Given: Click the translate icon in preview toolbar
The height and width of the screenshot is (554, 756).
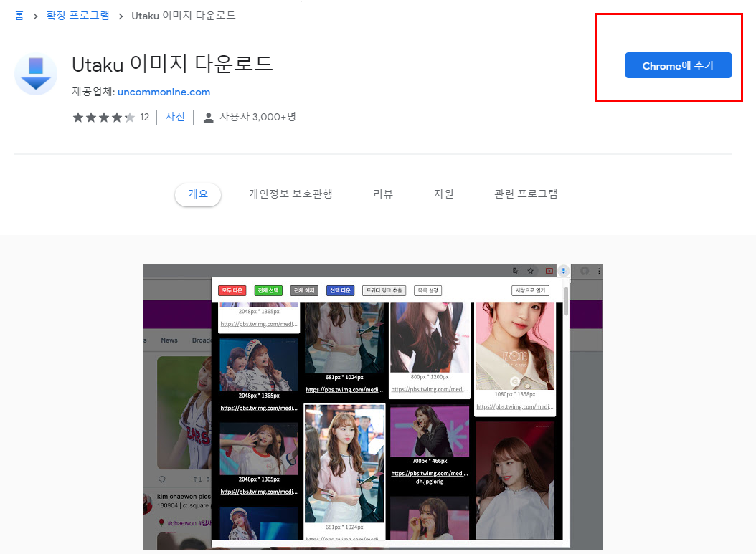Looking at the screenshot, I should pyautogui.click(x=516, y=271).
